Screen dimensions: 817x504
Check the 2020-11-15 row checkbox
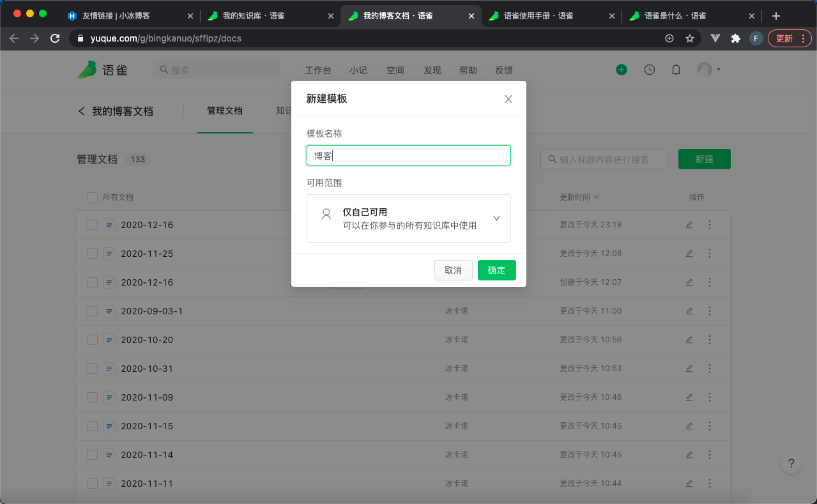point(93,426)
